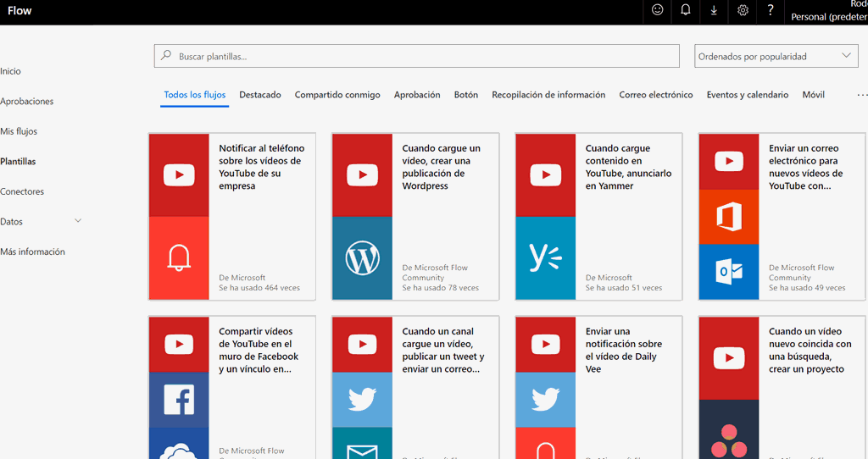Open the notifications bell in top bar

[686, 10]
